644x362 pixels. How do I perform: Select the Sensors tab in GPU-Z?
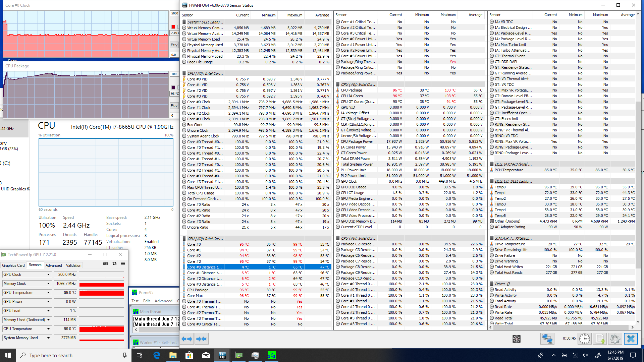coord(35,265)
